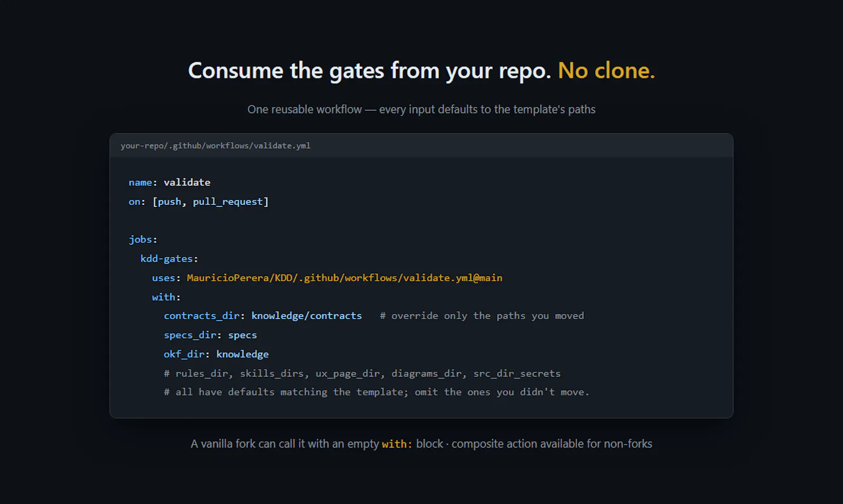Click the indented 'with:' key in the code block
This screenshot has height=504, width=843.
166,297
